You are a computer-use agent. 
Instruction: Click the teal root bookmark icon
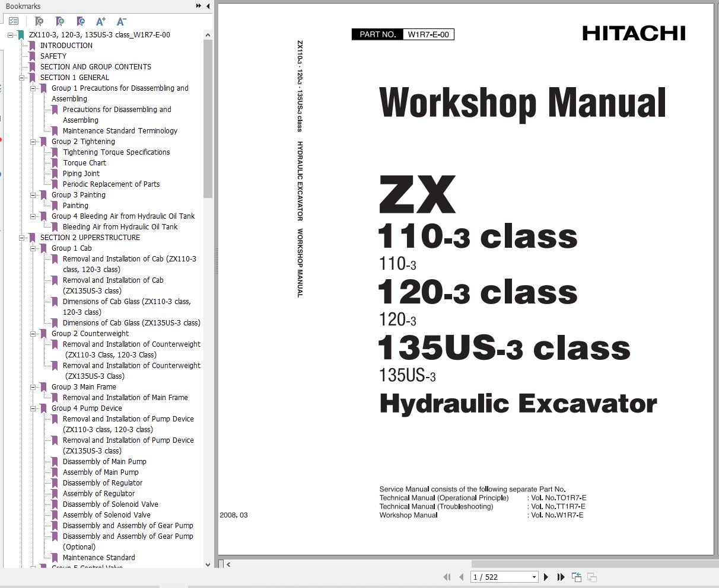pos(21,35)
